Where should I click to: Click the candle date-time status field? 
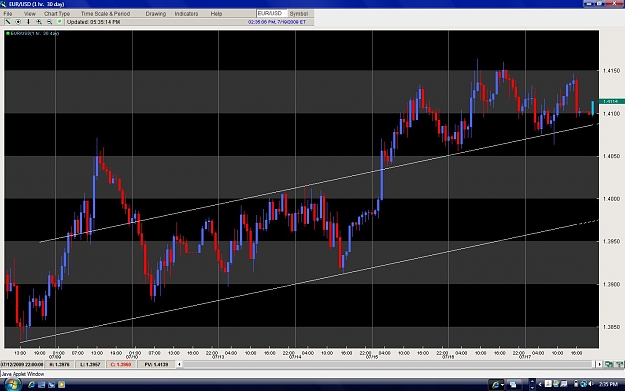click(22, 364)
